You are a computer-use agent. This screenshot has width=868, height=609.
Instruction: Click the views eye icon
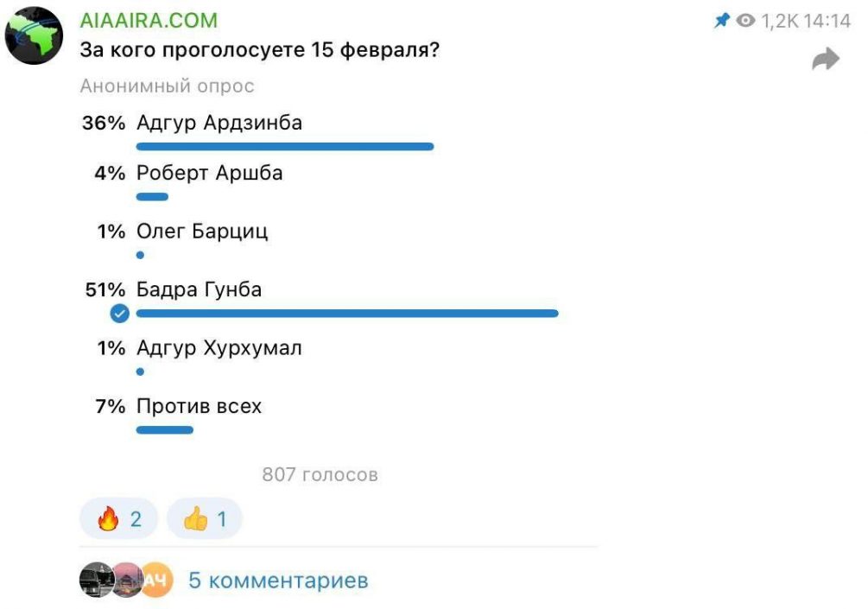point(745,22)
